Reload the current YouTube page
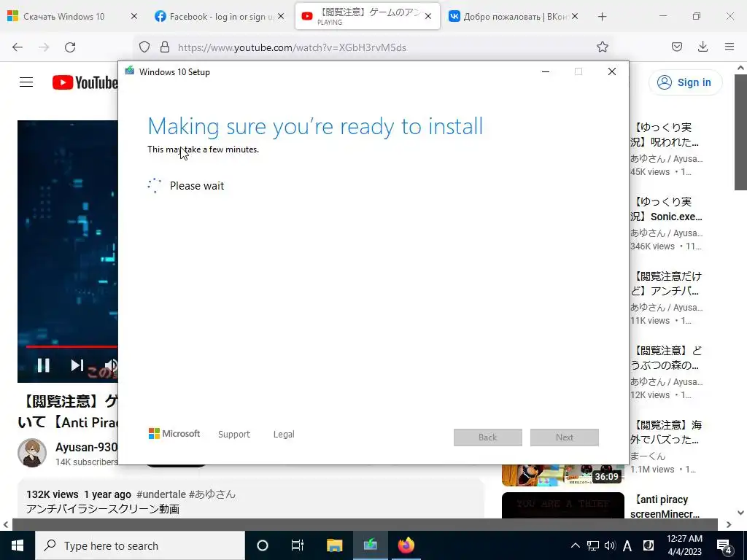The width and height of the screenshot is (747, 560). pyautogui.click(x=70, y=47)
